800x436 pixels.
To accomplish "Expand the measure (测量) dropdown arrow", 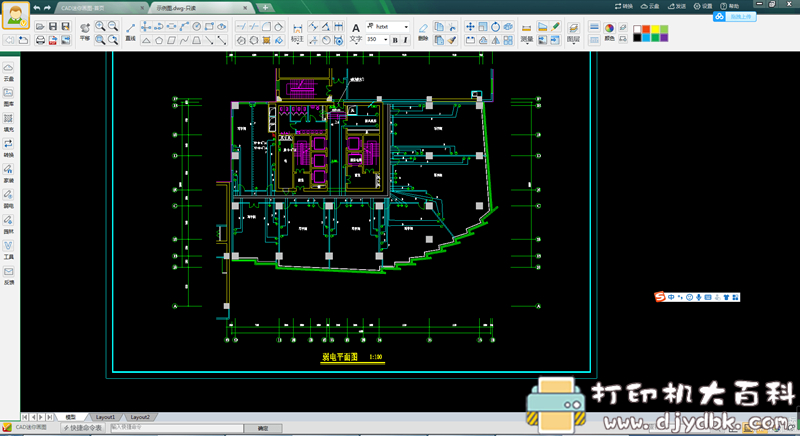I will (x=527, y=45).
